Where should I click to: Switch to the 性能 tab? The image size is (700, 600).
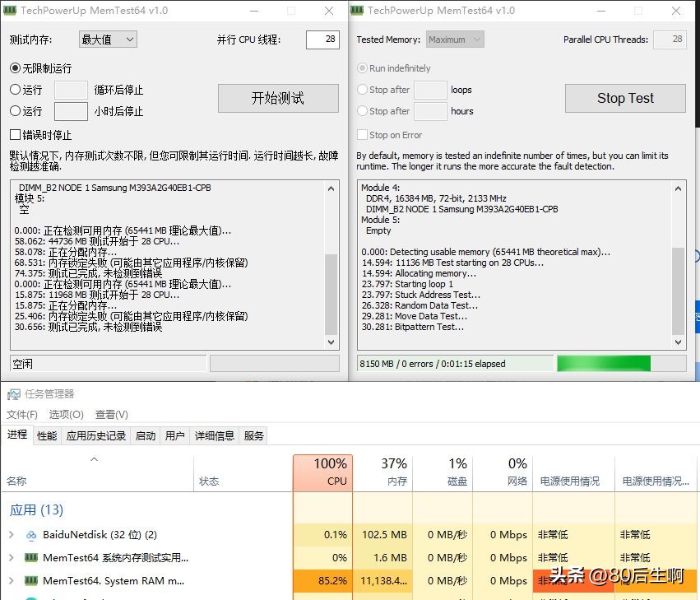point(46,435)
